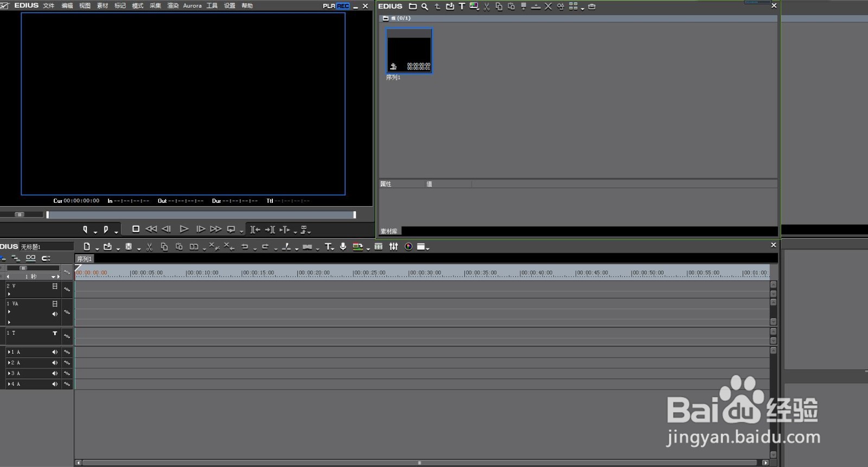Mute the 2 A audio track speaker
Viewport: 868px width, 467px height.
(x=55, y=363)
